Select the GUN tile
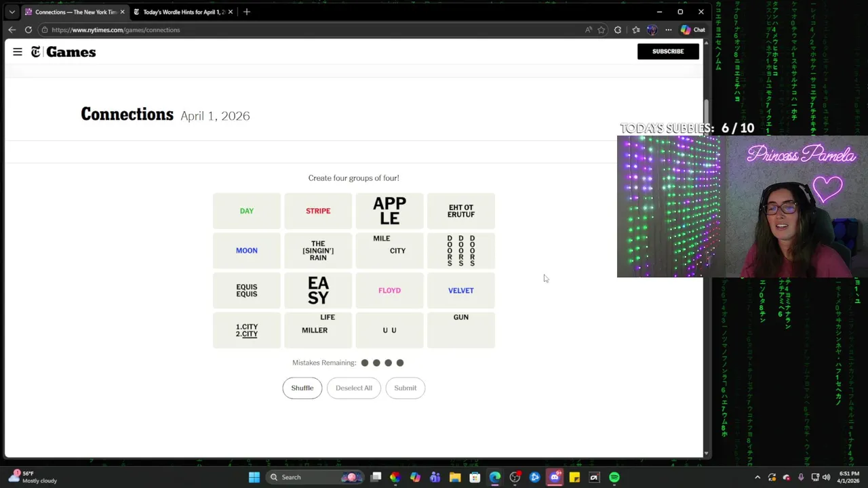The image size is (868, 488). point(461,330)
